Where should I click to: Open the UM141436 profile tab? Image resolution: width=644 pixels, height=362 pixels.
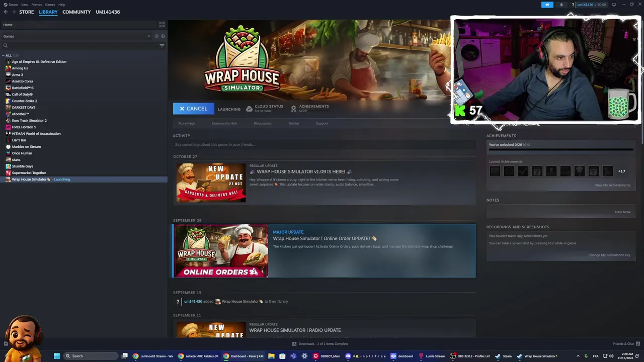tap(108, 12)
